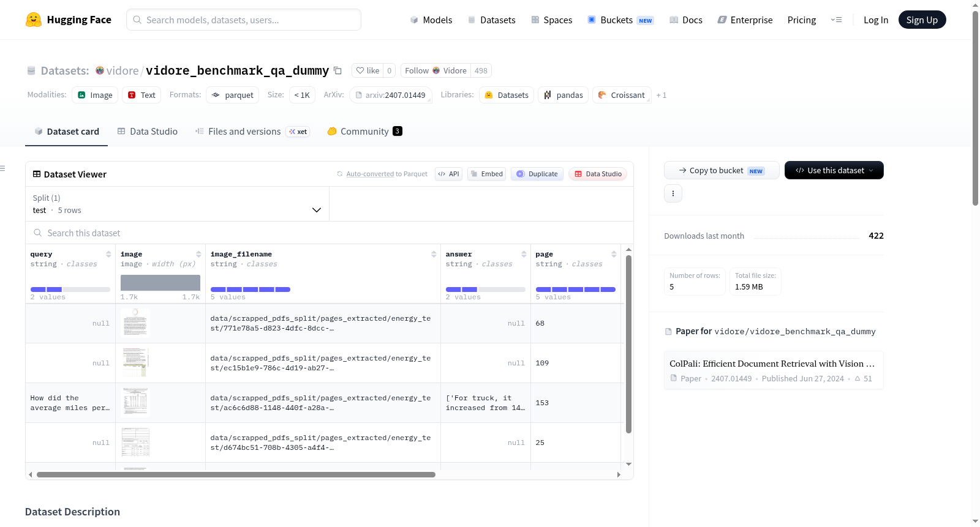980x527 pixels.
Task: Click the Datasets library tag
Action: (x=506, y=95)
